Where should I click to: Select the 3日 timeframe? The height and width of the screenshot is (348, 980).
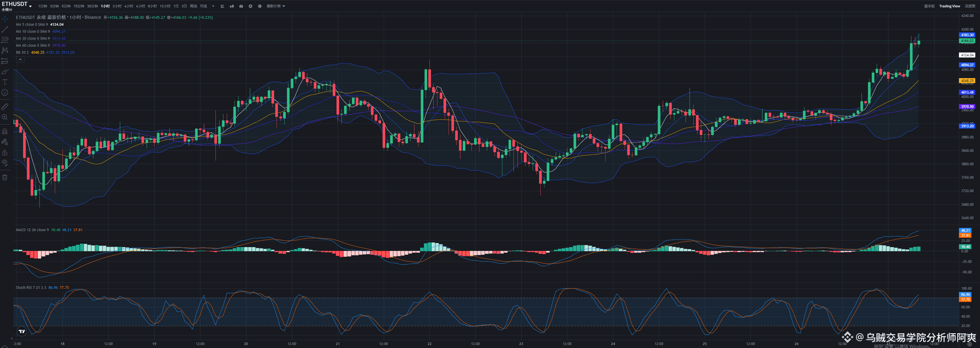pyautogui.click(x=184, y=6)
